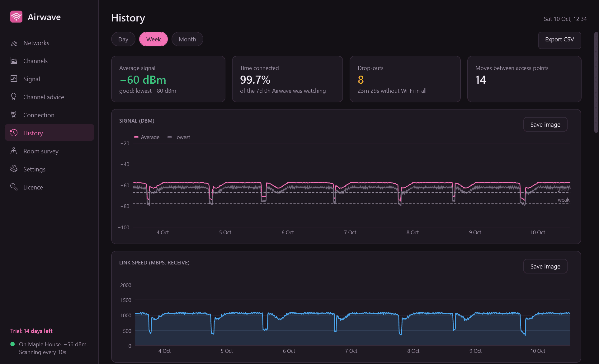Toggle the Average series in legend
This screenshot has width=599, height=364.
(x=147, y=137)
